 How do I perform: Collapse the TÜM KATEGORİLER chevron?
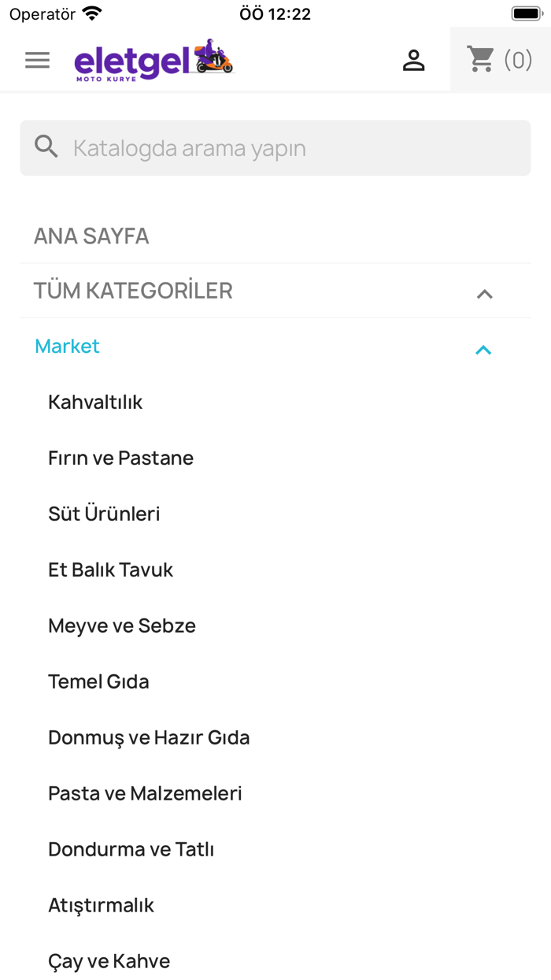pos(485,294)
